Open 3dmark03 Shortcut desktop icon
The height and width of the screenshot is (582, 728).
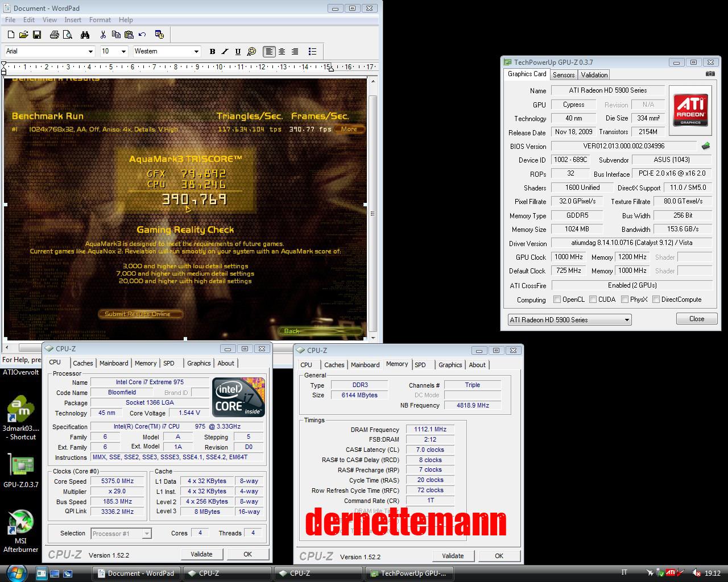(x=20, y=418)
